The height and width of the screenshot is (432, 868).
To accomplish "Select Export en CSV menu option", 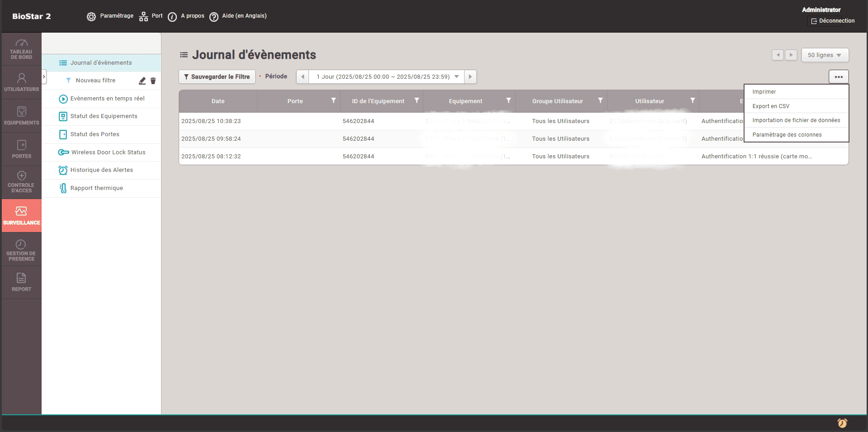I will click(771, 106).
